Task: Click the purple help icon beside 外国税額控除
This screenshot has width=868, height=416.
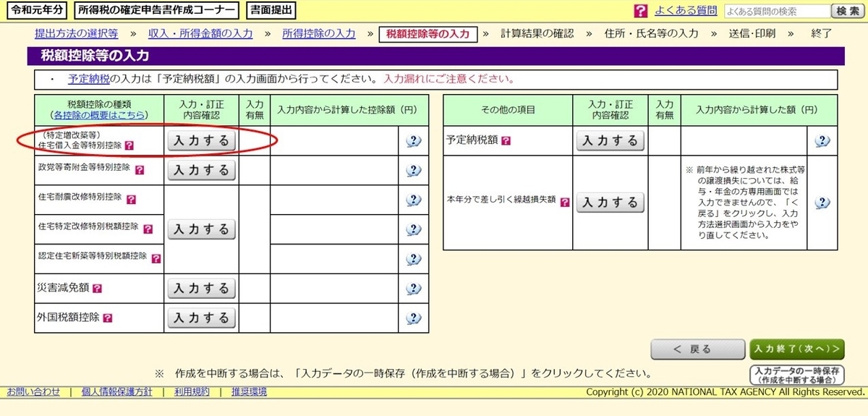Action: (x=107, y=318)
